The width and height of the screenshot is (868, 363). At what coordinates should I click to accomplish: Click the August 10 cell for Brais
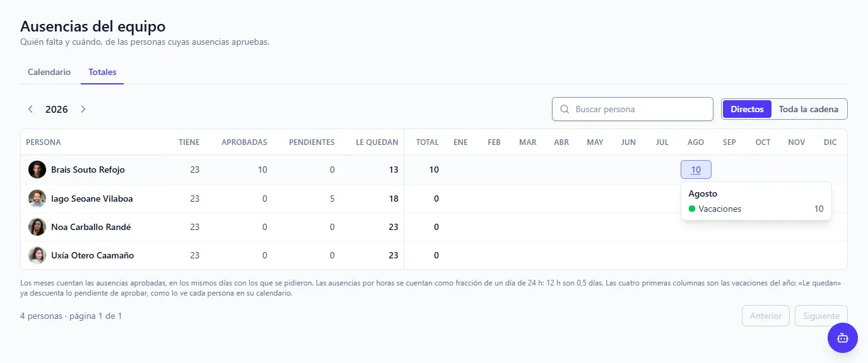[696, 170]
